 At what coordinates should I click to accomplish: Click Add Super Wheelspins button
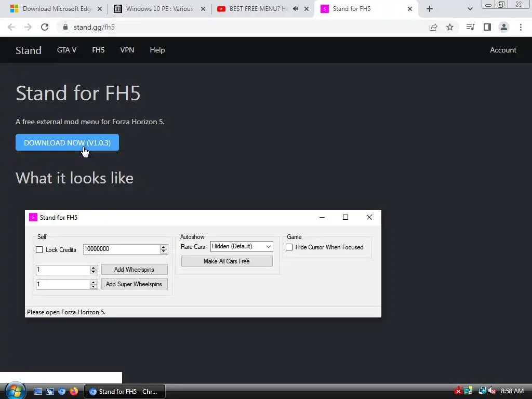(x=135, y=284)
